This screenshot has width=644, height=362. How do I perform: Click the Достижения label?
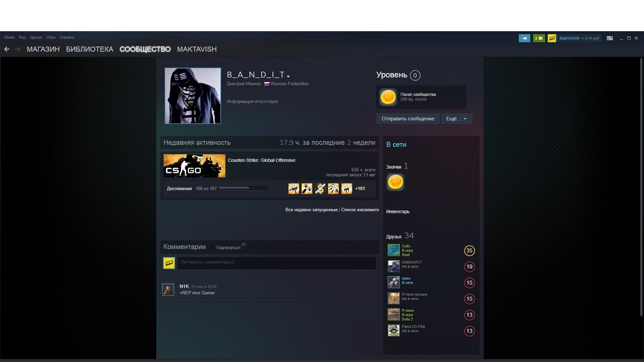(179, 189)
